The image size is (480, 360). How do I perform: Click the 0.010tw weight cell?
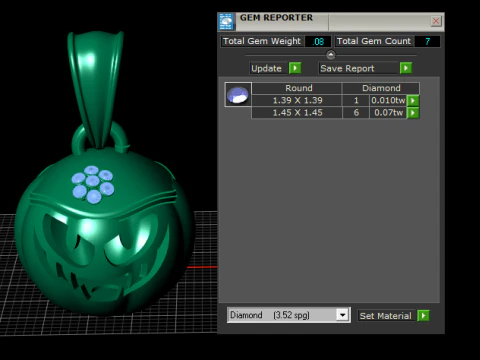pyautogui.click(x=388, y=100)
